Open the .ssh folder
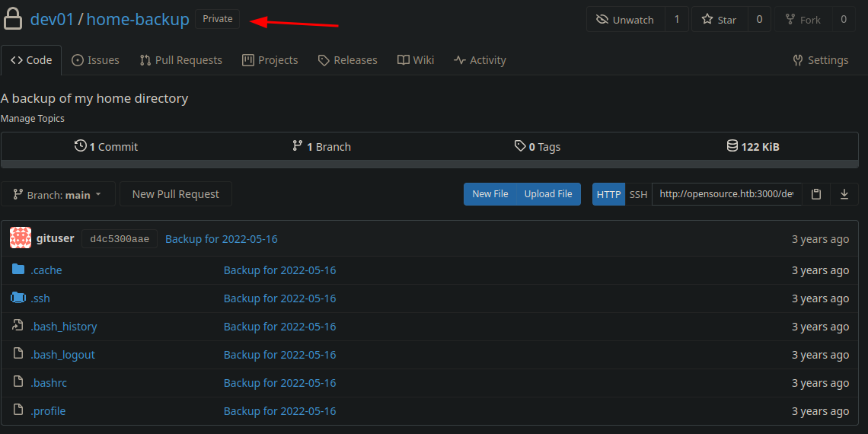The image size is (868, 434). coord(40,298)
